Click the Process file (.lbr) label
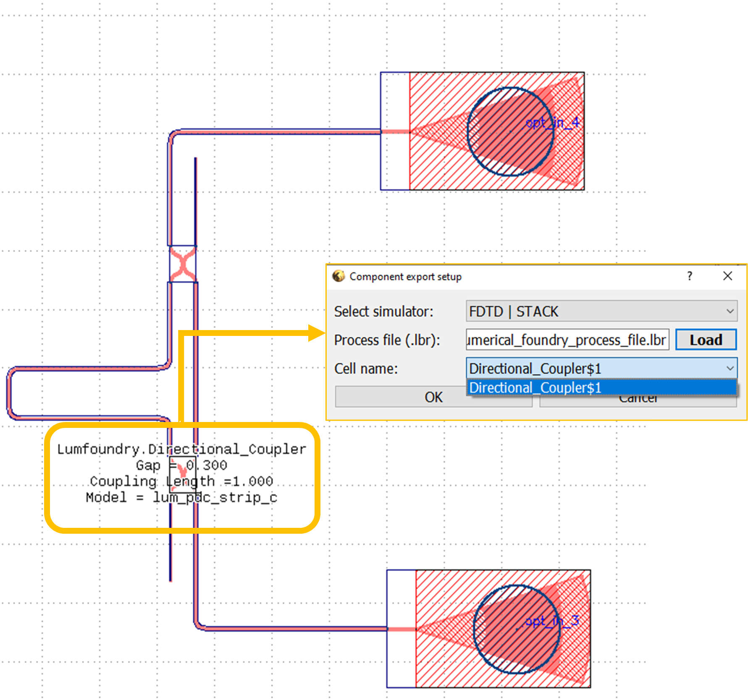This screenshot has width=748, height=700. point(387,340)
